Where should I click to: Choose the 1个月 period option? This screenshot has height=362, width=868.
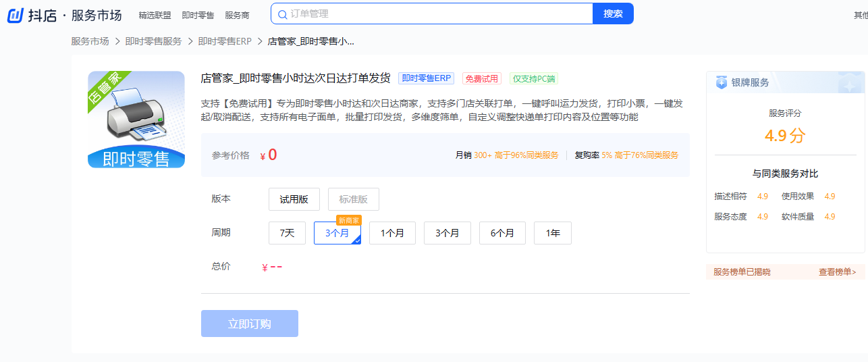coord(393,233)
